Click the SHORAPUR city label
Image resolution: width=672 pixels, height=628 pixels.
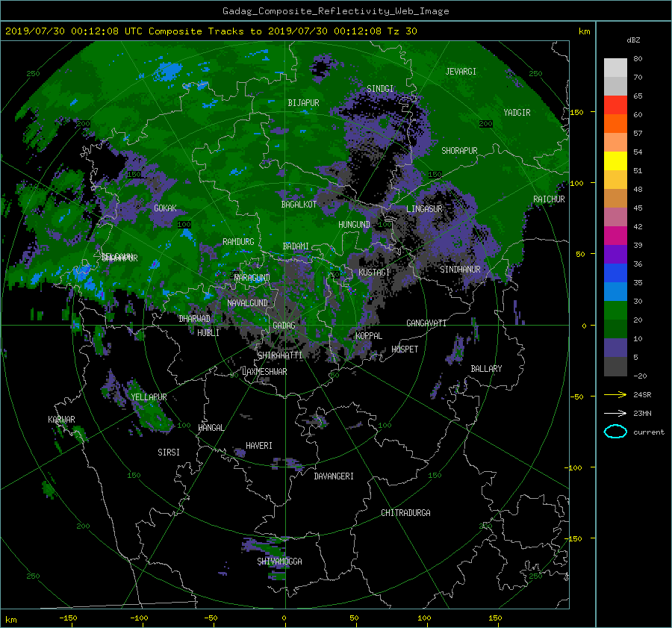point(459,151)
